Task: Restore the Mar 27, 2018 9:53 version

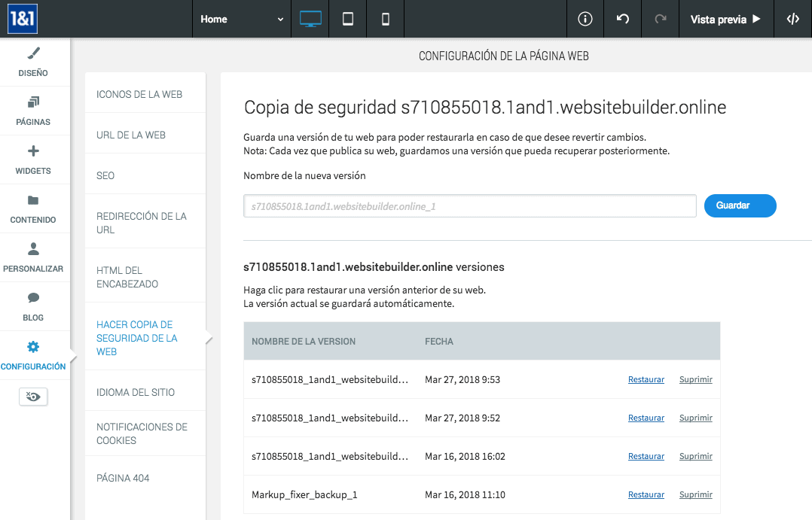Action: [646, 379]
